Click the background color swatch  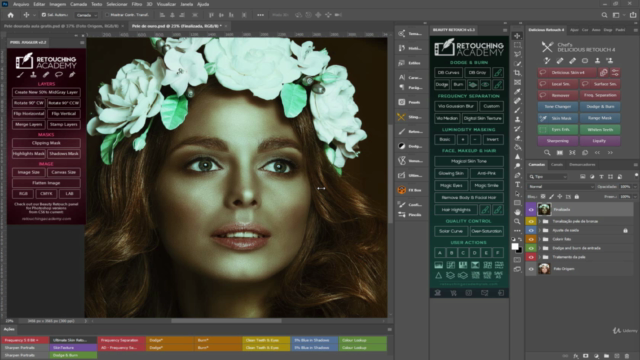tap(519, 250)
